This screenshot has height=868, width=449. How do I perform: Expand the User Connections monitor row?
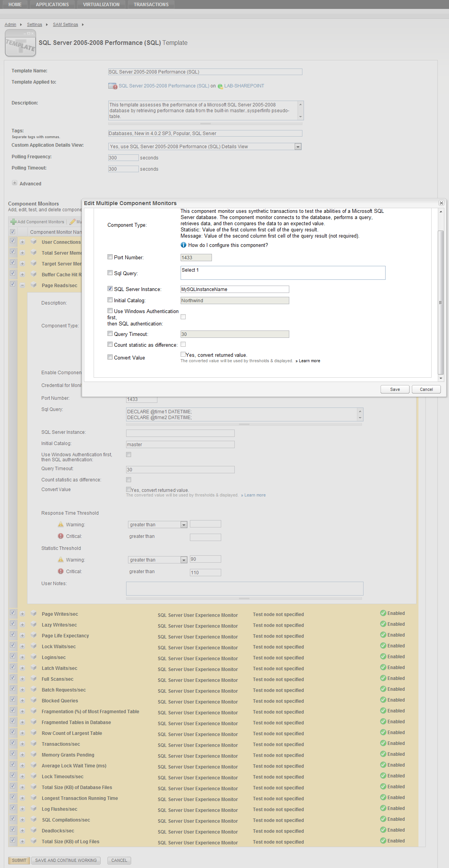point(22,242)
